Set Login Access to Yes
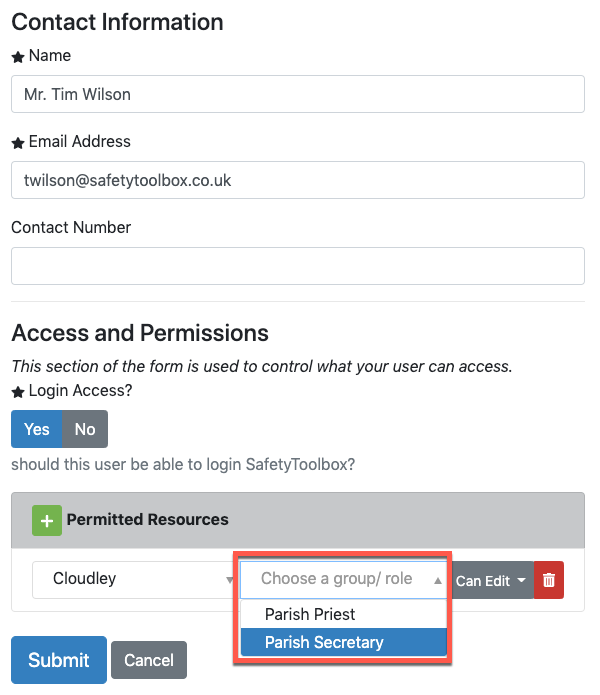Screen dimensions: 600x695 37,429
